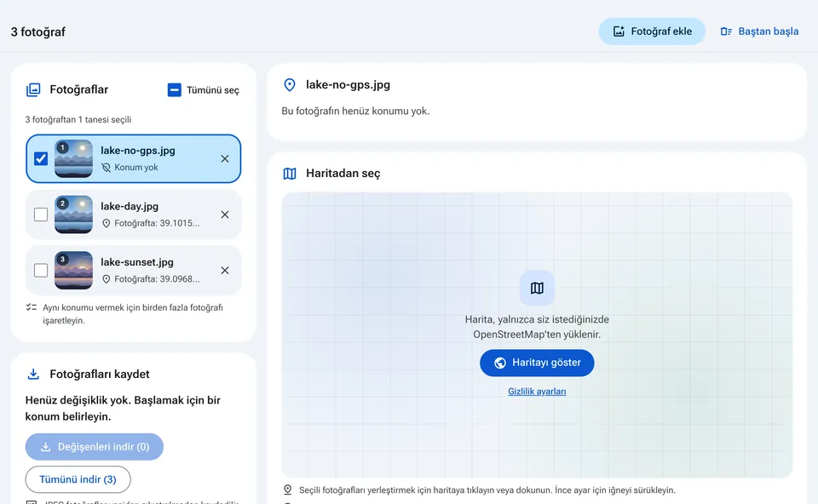Remove lake-sunset.jpg using the X icon
The width and height of the screenshot is (818, 504).
tap(225, 271)
